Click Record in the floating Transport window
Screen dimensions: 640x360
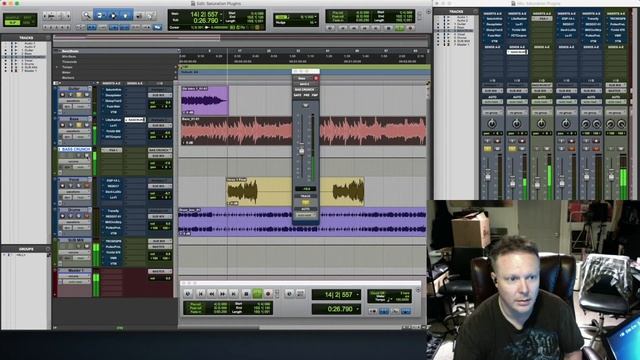268,293
